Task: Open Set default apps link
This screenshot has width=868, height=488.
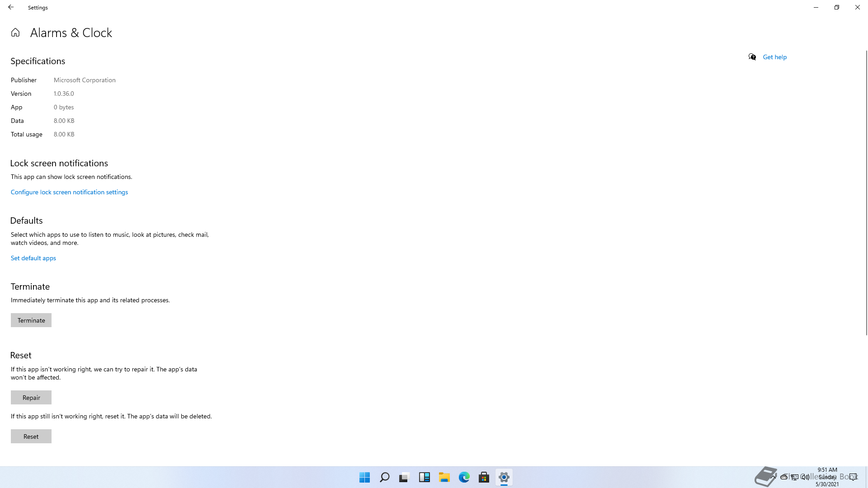Action: point(33,258)
